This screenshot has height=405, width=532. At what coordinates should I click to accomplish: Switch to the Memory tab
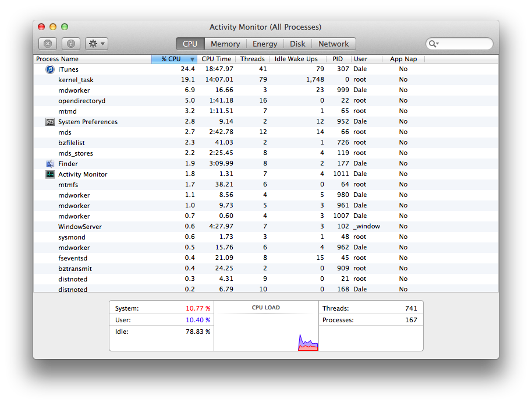[225, 44]
